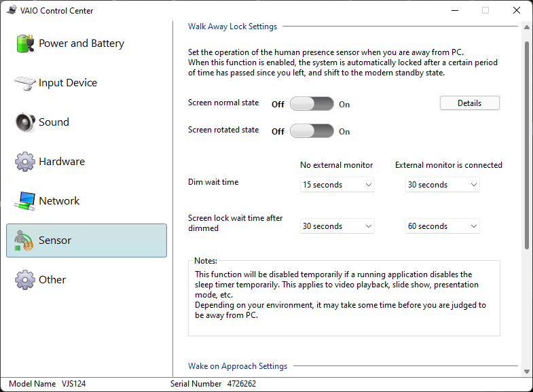
Task: Click the Other gear icon
Action: coord(25,280)
